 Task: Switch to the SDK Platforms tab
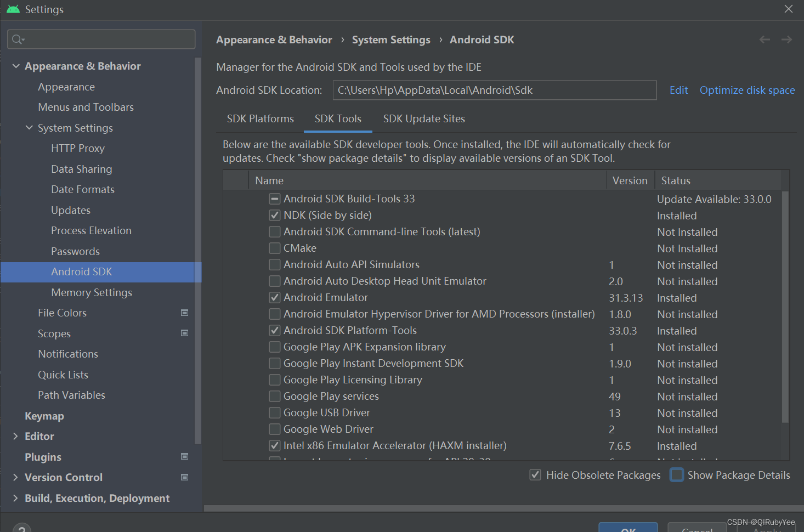click(x=261, y=118)
